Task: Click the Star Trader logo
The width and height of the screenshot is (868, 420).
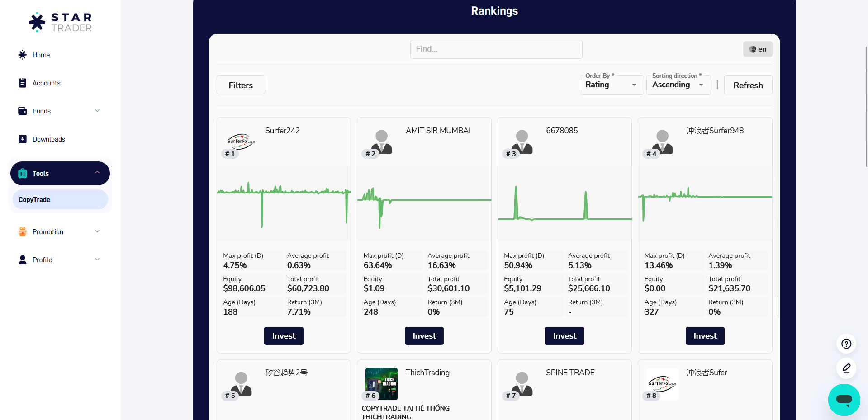Action: (x=60, y=22)
